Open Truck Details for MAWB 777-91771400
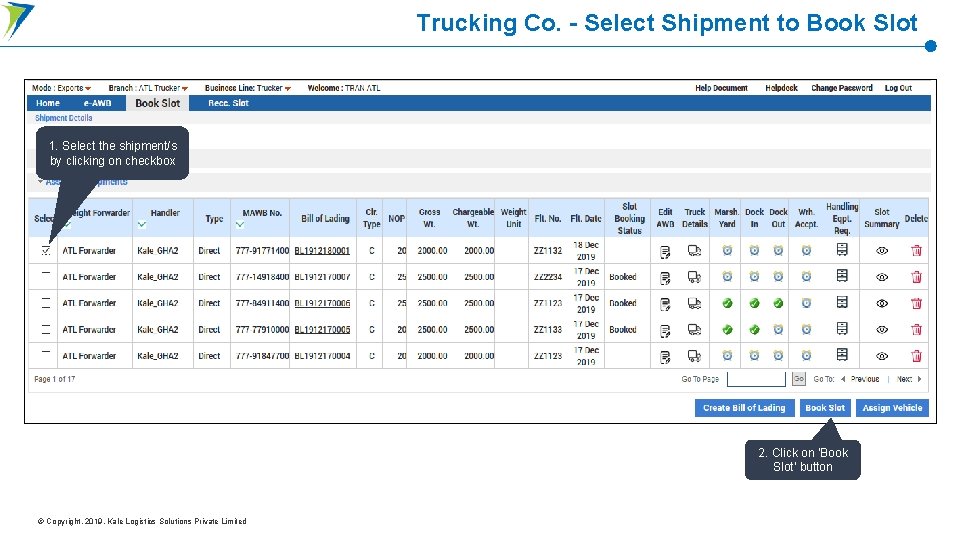 point(694,250)
